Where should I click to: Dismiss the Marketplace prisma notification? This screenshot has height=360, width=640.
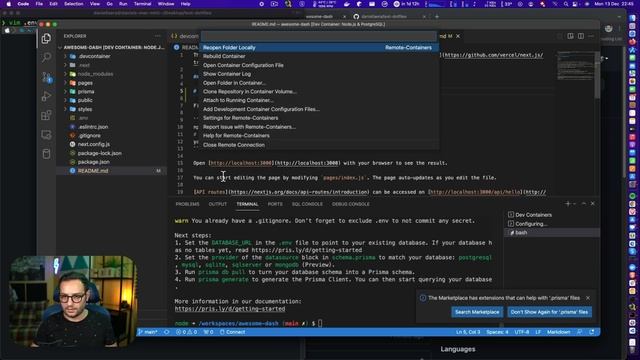588,298
